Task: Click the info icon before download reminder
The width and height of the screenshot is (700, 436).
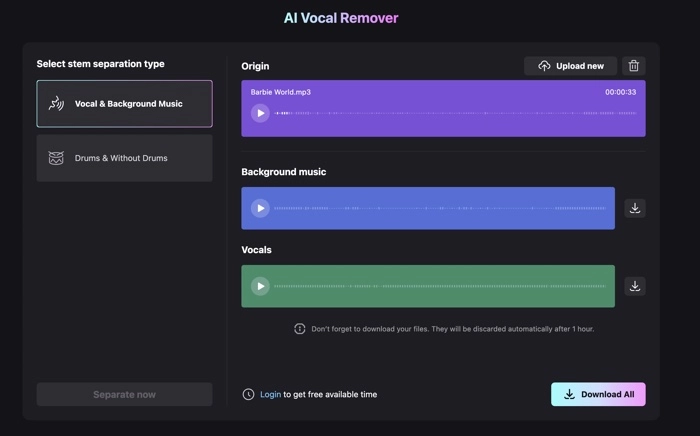Action: coord(300,329)
